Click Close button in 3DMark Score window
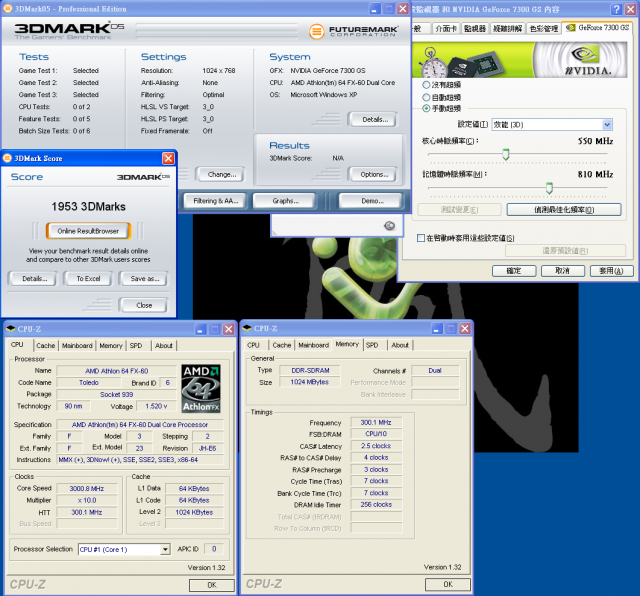The height and width of the screenshot is (596, 640). (144, 305)
